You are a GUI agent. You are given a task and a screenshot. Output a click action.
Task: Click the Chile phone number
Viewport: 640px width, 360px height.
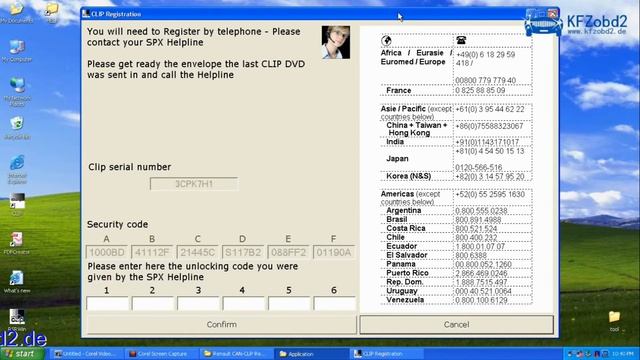point(476,238)
